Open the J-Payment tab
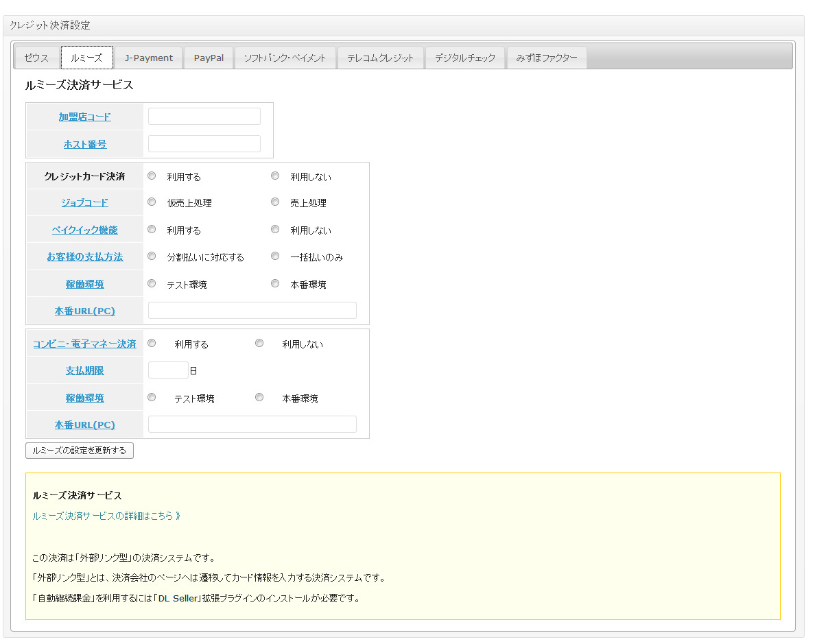 tap(149, 58)
